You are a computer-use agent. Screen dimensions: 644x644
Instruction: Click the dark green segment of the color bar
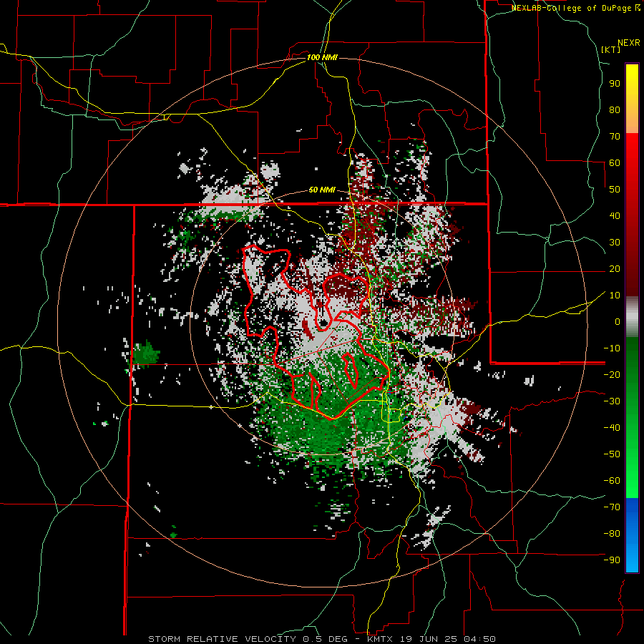coord(632,361)
